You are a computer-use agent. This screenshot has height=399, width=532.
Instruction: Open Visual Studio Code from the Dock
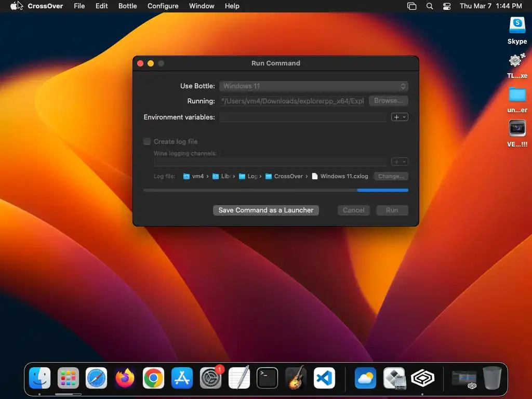click(x=324, y=378)
